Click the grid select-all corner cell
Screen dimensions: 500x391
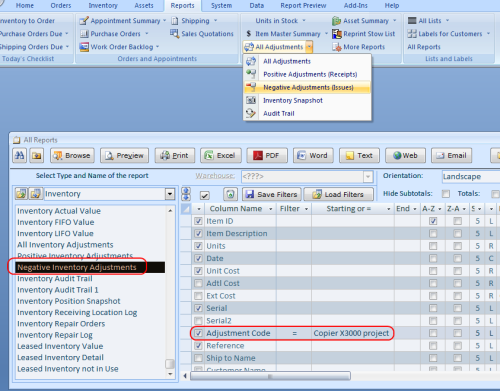click(x=186, y=209)
